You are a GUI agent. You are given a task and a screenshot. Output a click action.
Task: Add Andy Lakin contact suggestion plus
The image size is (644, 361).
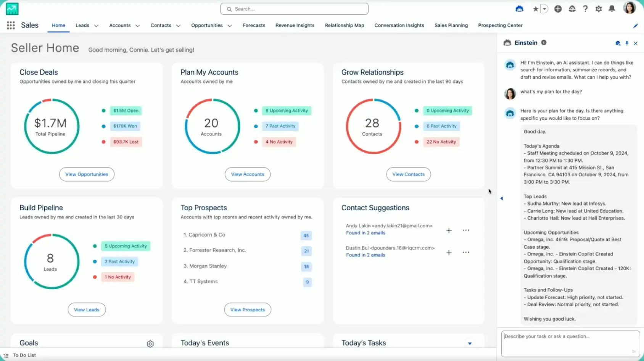tap(449, 230)
